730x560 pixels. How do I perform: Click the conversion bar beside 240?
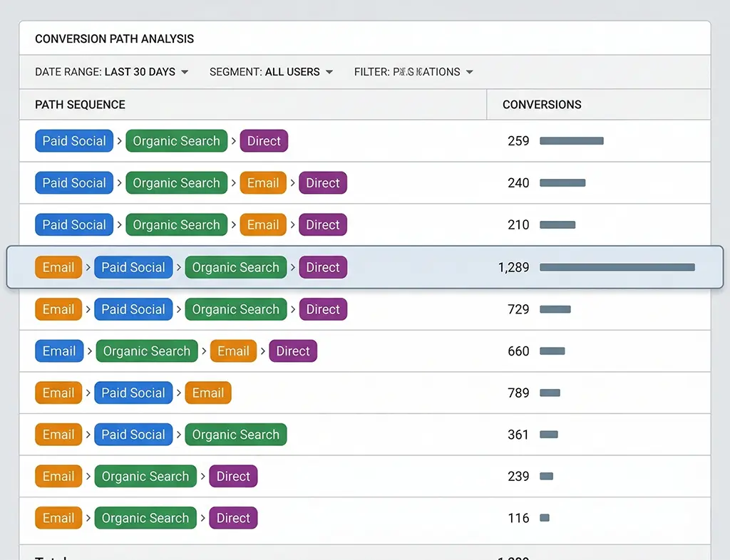coord(562,183)
